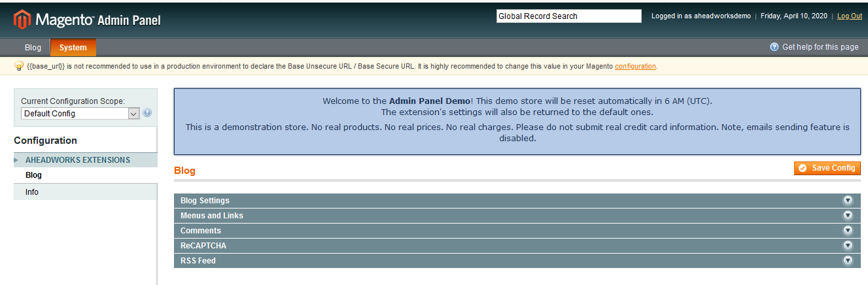Open the ReCAPTCHA section header
The width and height of the screenshot is (868, 285).
coord(517,246)
